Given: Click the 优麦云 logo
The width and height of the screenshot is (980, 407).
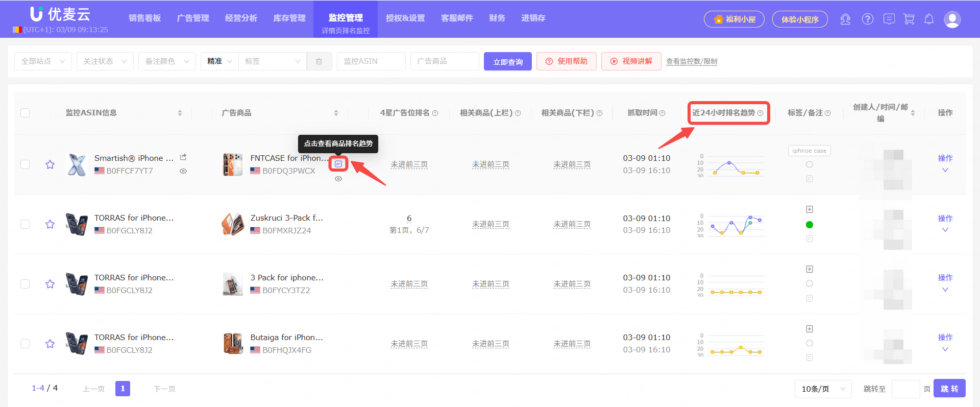Looking at the screenshot, I should (x=60, y=14).
